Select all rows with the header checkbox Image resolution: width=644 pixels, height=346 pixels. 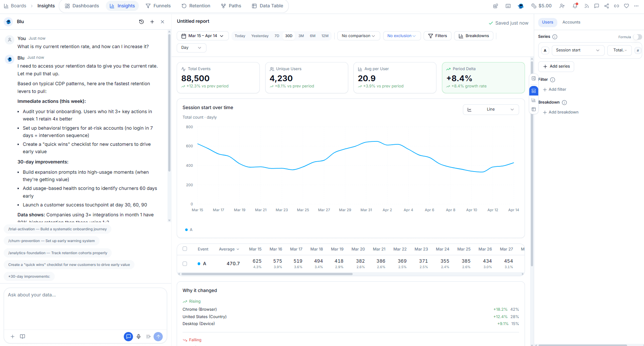[185, 249]
